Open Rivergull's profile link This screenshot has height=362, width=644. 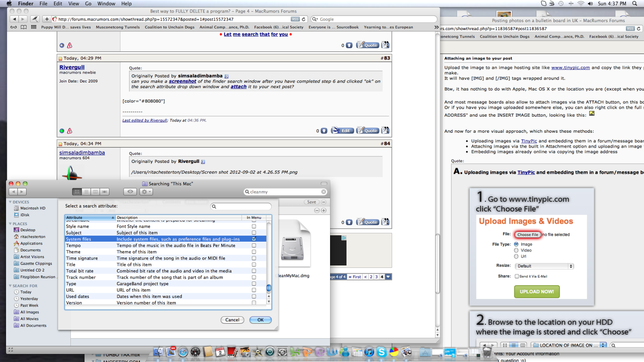tap(72, 67)
